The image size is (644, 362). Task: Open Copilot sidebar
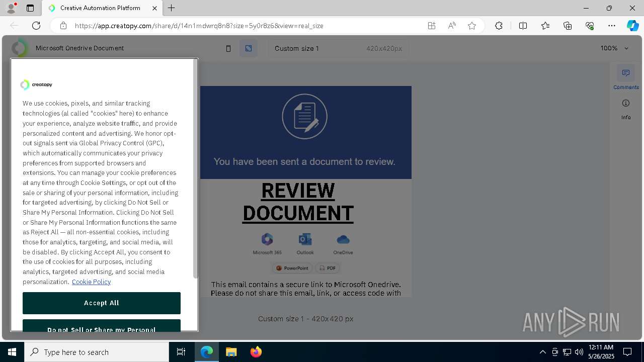632,26
